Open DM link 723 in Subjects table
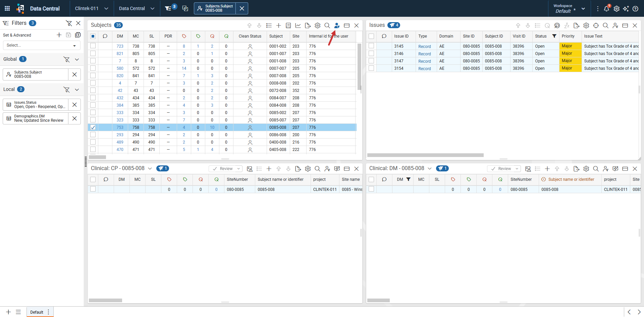This screenshot has height=317, width=644. [120, 46]
